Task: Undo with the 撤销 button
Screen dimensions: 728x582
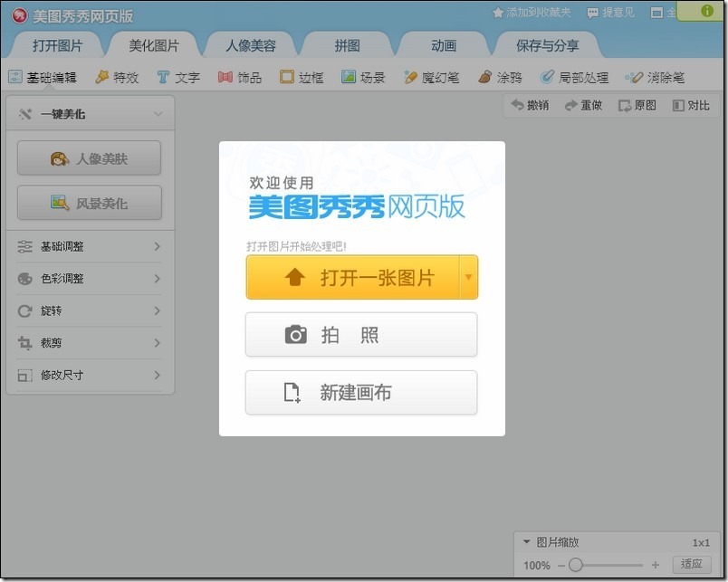Action: click(x=531, y=105)
